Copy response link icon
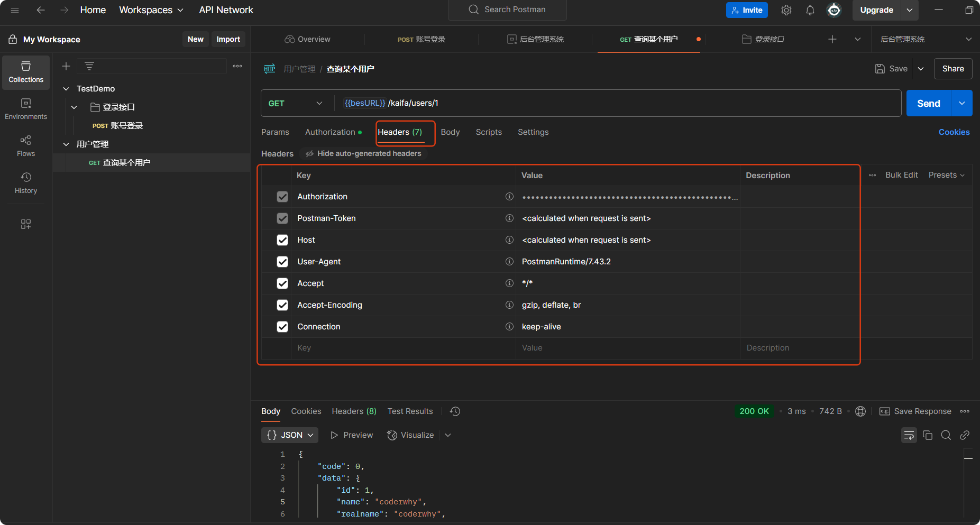This screenshot has height=525, width=980. tap(965, 435)
